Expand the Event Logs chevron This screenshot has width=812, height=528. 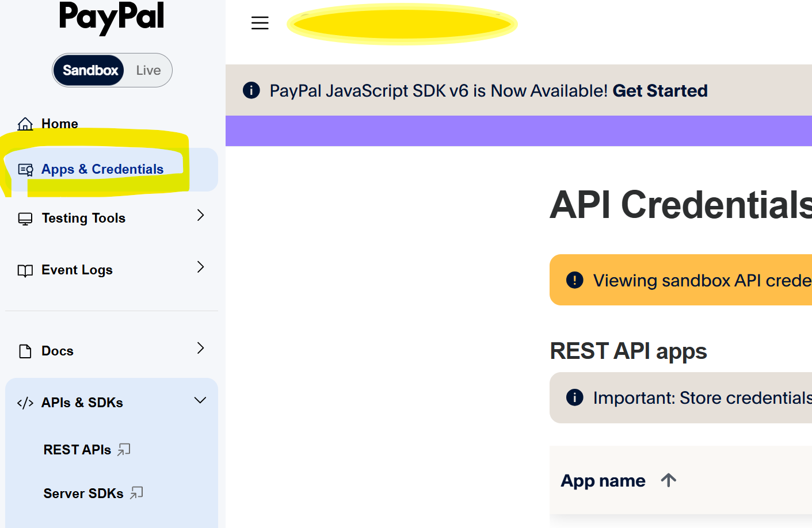200,267
